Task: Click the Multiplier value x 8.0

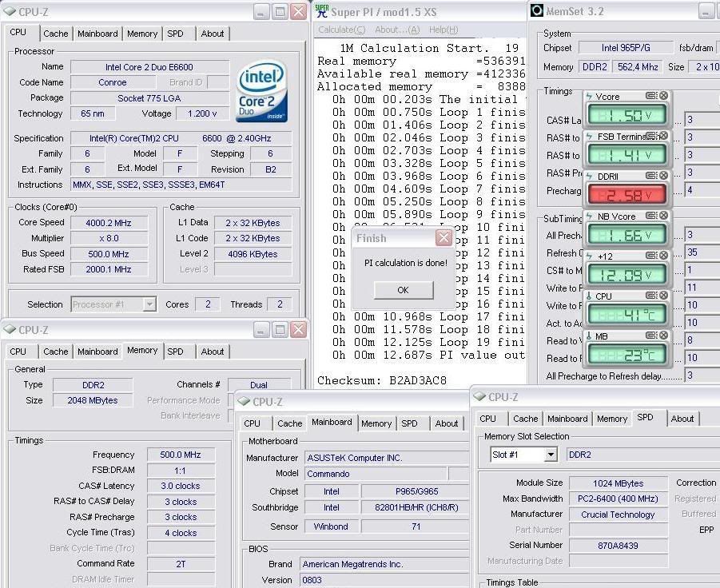Action: tap(109, 238)
